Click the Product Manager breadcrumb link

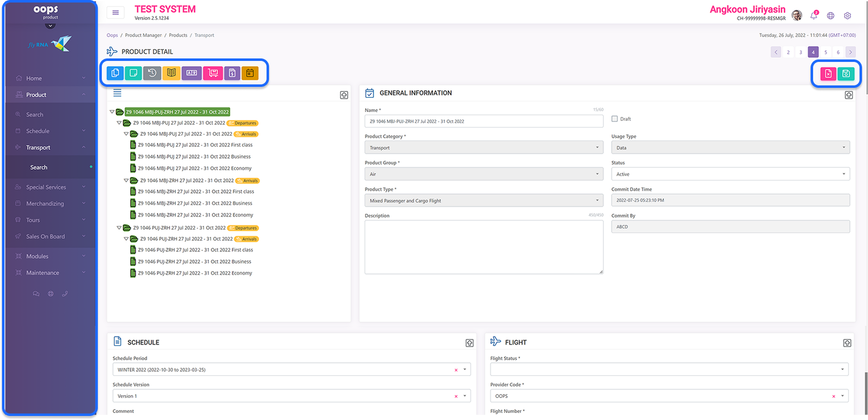(x=143, y=35)
